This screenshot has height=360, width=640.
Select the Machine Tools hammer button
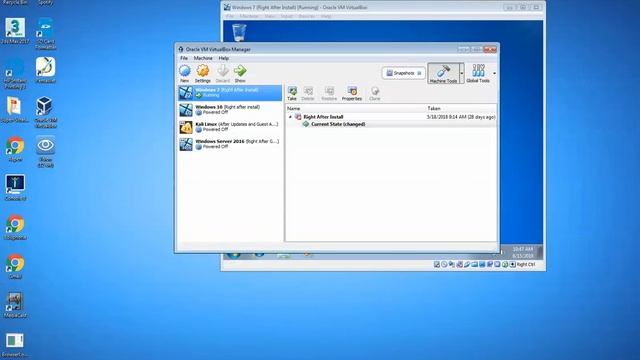coord(443,73)
